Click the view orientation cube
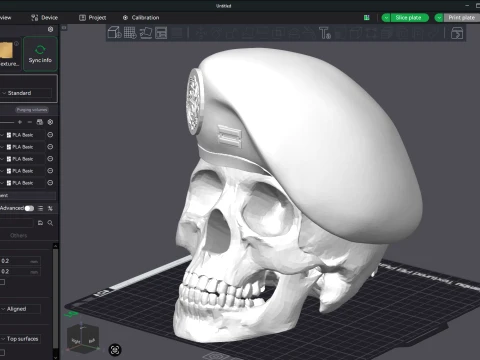Viewport: 480px width, 360px height. (x=83, y=338)
